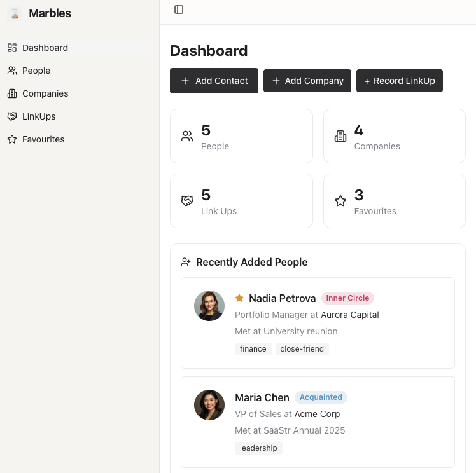The height and width of the screenshot is (473, 476).
Task: Hit the Record LinkUp button
Action: point(399,81)
